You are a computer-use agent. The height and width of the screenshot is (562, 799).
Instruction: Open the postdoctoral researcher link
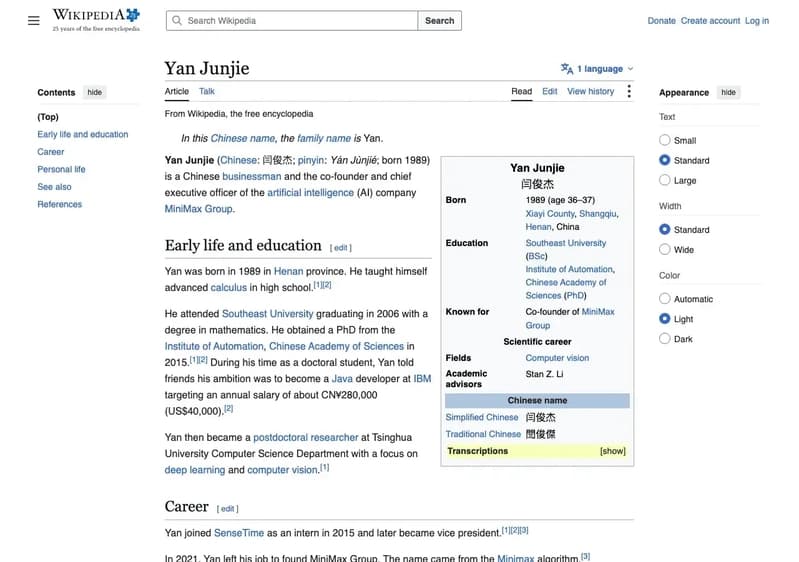click(x=306, y=437)
